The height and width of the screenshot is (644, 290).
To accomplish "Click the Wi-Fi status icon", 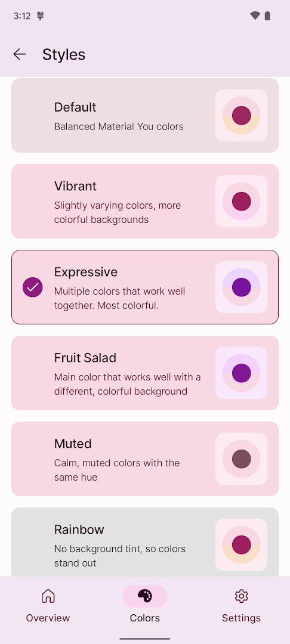I will point(255,16).
